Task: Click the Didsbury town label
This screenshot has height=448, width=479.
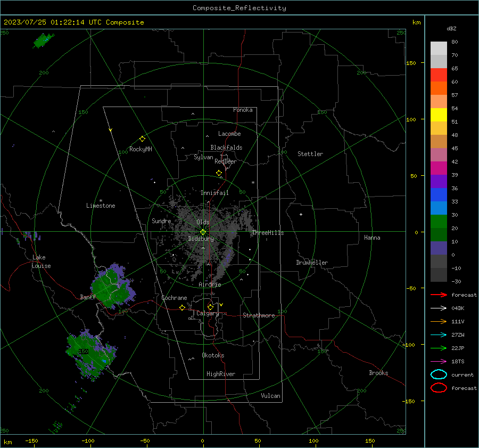Action: coord(201,239)
